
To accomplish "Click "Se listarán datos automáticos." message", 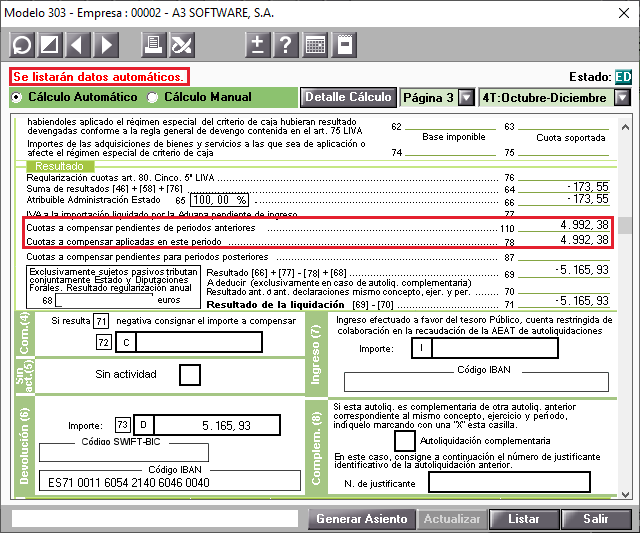I will [x=99, y=77].
